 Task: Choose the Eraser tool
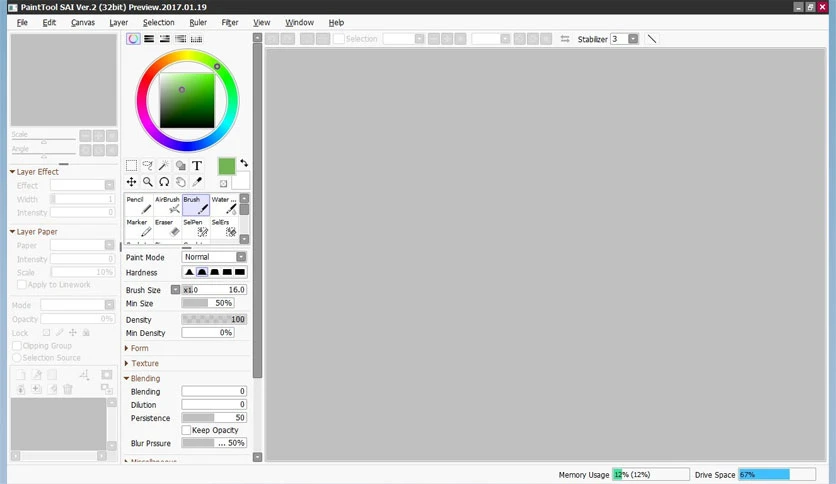click(167, 228)
